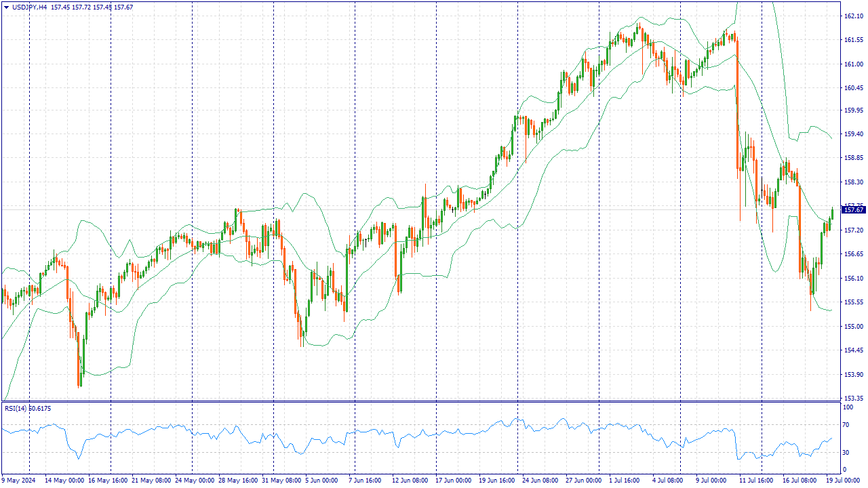
Task: Click the RSI scale value 30
Action: pyautogui.click(x=846, y=453)
